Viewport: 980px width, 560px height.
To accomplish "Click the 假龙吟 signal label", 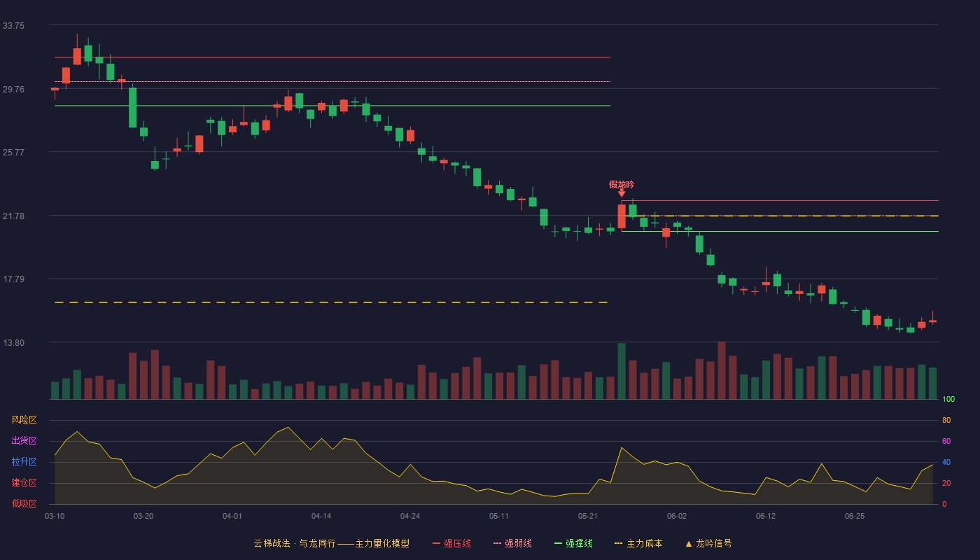I will (x=622, y=184).
